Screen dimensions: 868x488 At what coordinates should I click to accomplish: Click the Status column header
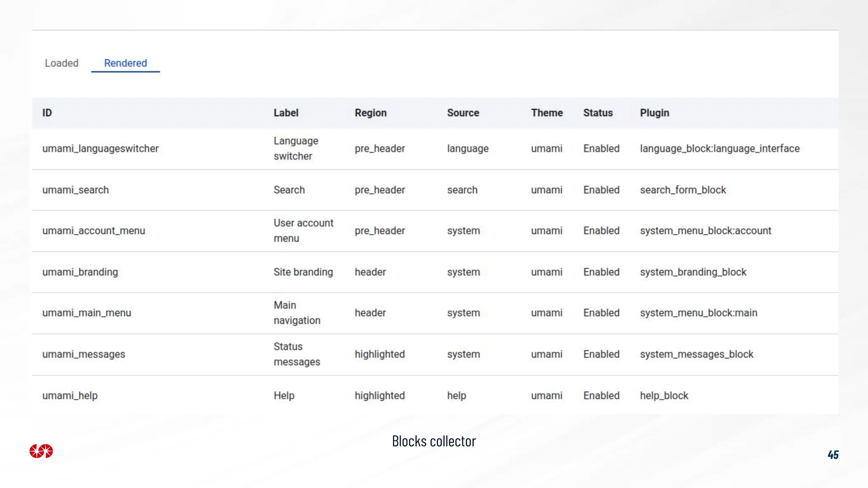(x=598, y=113)
